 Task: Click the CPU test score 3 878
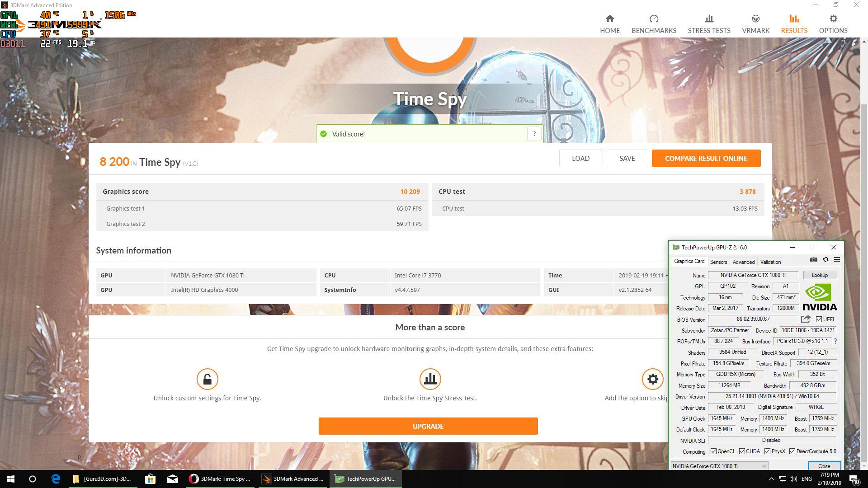coord(747,192)
